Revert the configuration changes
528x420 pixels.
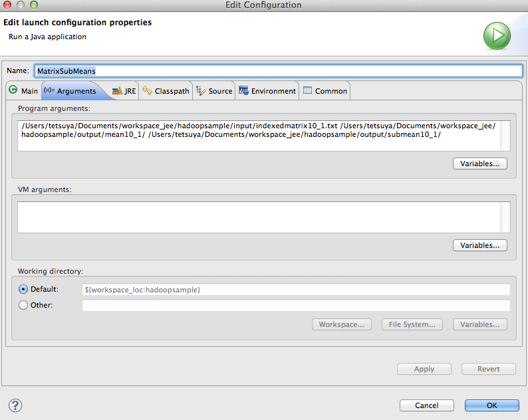coord(489,369)
